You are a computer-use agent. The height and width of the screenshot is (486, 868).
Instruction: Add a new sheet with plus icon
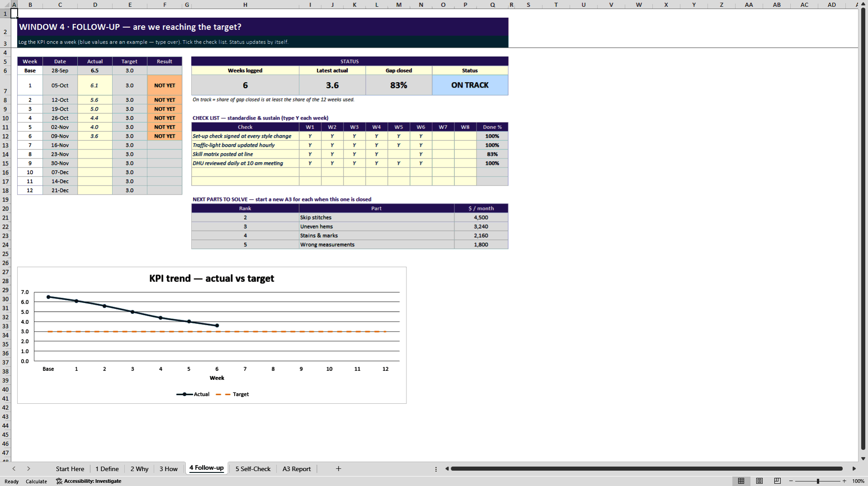pyautogui.click(x=338, y=469)
